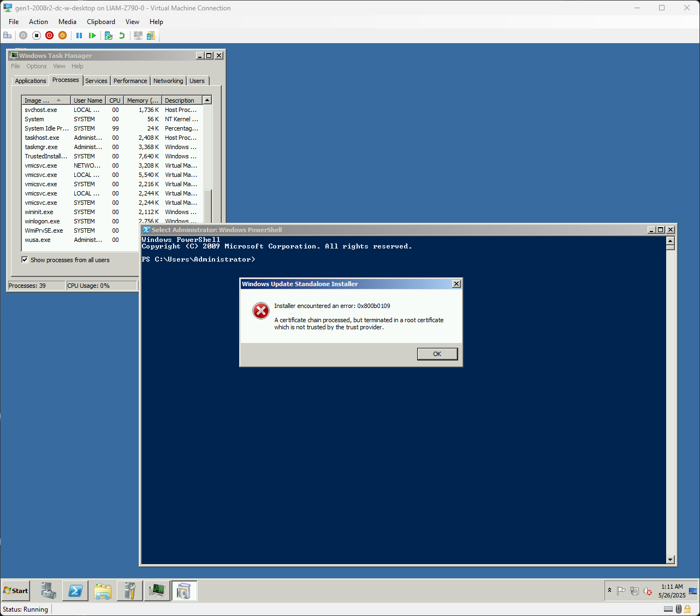Click lock icon in VM status bar
The height and width of the screenshot is (616, 700).
(x=688, y=609)
